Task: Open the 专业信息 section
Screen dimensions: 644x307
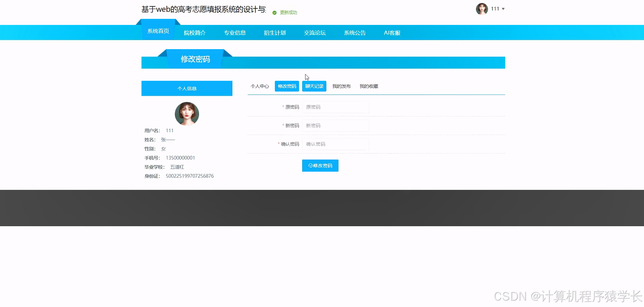Action: [235, 33]
